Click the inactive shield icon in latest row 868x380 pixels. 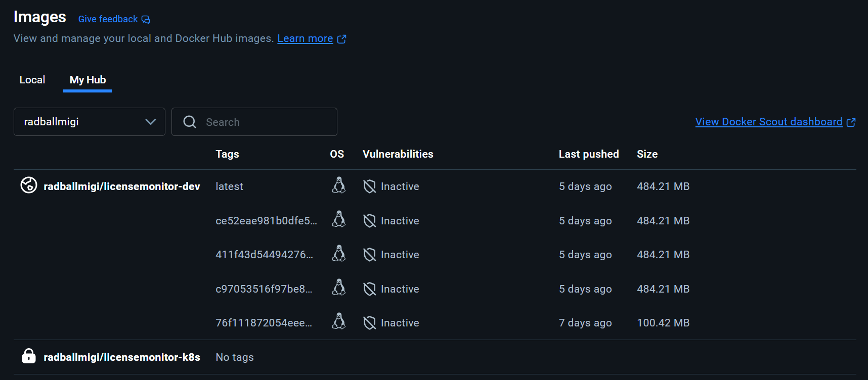click(370, 186)
